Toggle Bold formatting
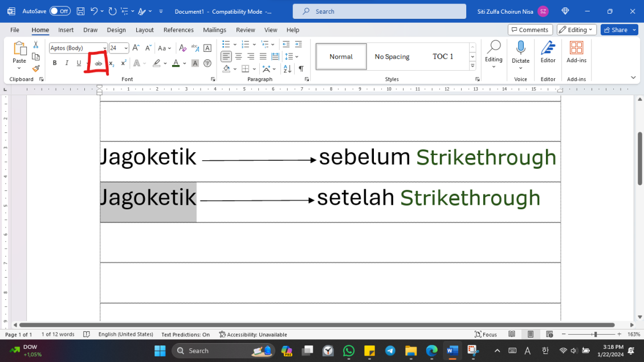The width and height of the screenshot is (644, 362). pos(55,63)
